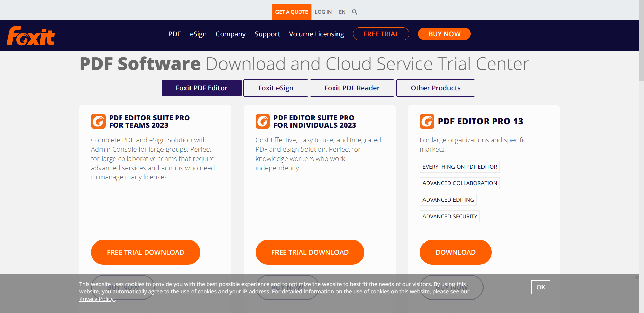Select the Foxit PDF Editor tab
Screen dimensions: 644x313
pyautogui.click(x=202, y=88)
